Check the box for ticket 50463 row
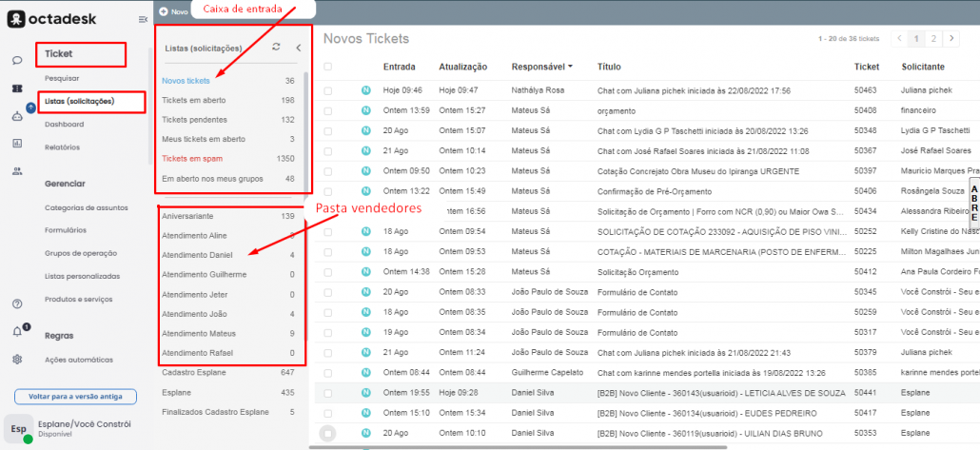Viewport: 980px width, 450px height. coord(328,90)
